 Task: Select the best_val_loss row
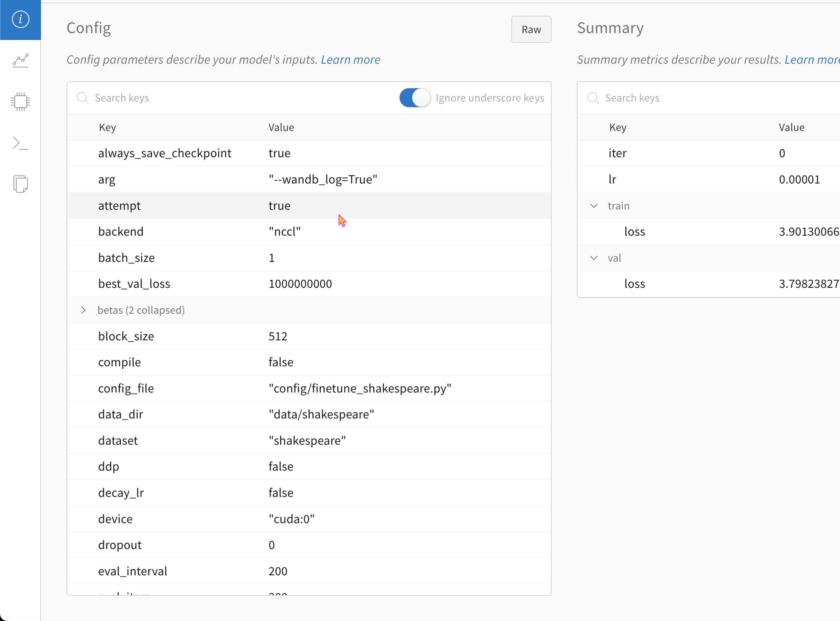[134, 284]
